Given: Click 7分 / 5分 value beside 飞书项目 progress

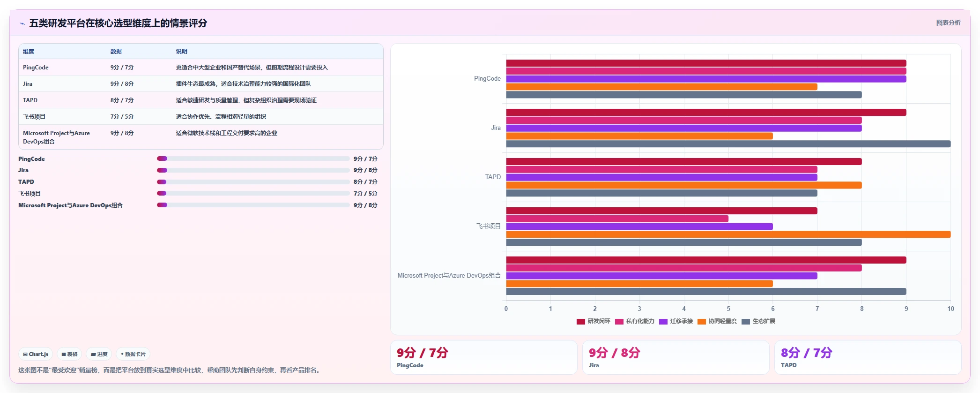Looking at the screenshot, I should click(x=365, y=193).
